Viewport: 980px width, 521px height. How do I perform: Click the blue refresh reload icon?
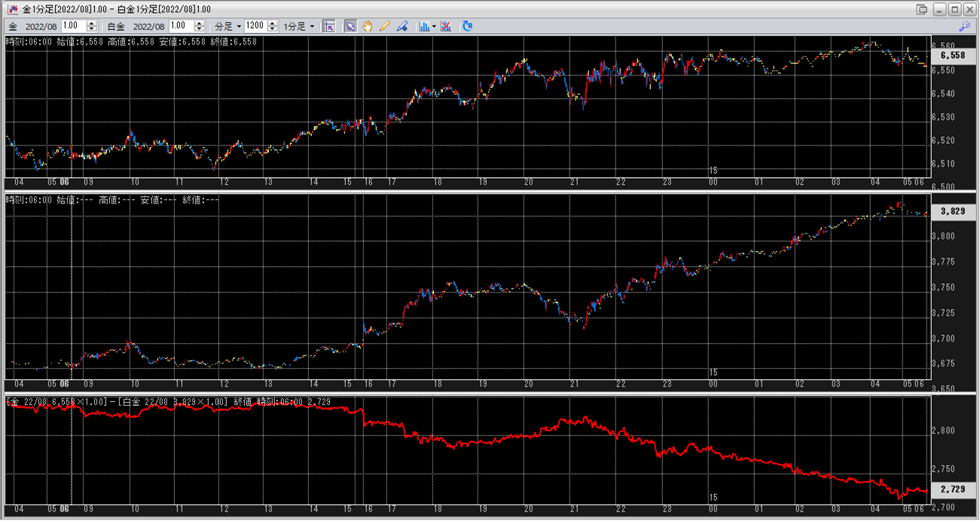click(x=467, y=26)
